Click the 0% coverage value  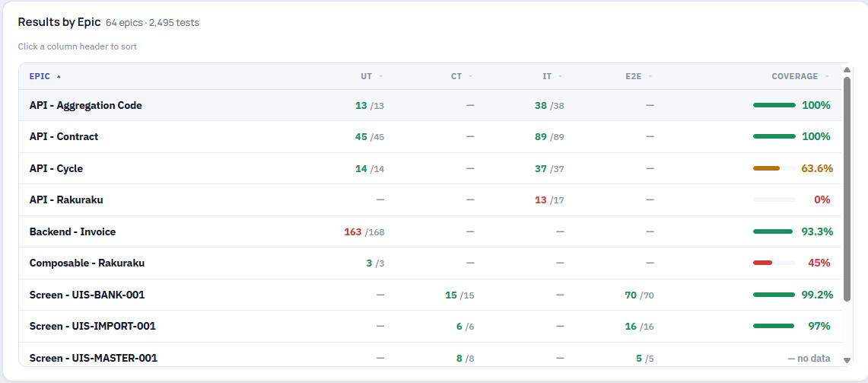pyautogui.click(x=822, y=200)
